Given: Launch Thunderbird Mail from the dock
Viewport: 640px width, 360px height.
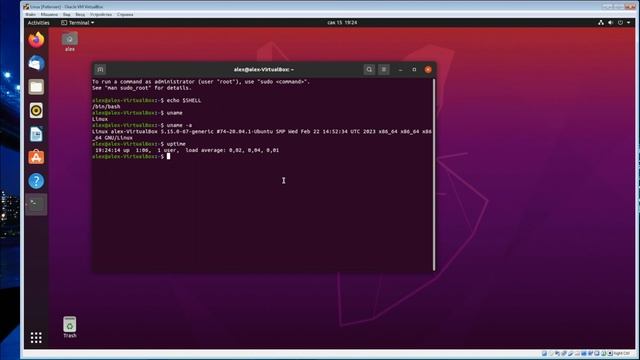Looking at the screenshot, I should coord(36,63).
